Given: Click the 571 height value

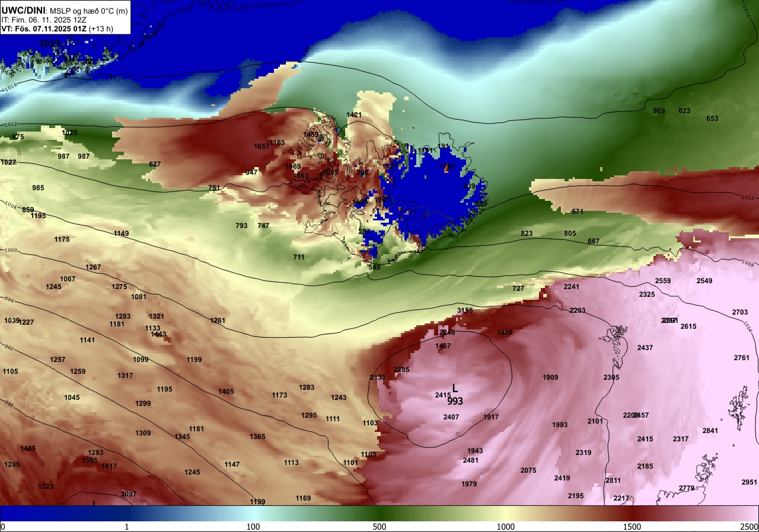Looking at the screenshot, I should click(578, 211).
